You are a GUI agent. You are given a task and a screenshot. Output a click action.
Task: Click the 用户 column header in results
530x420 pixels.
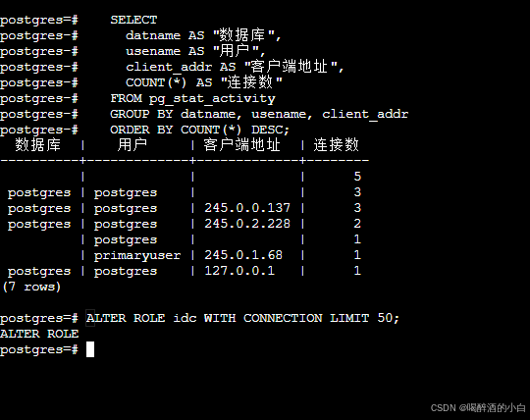click(x=132, y=144)
